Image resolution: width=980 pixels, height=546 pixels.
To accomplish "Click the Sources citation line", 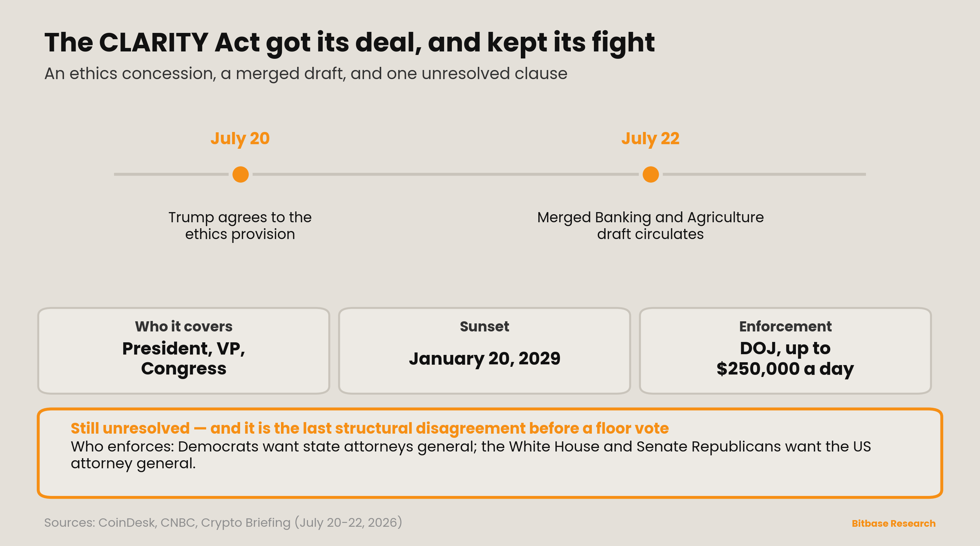I will click(223, 523).
